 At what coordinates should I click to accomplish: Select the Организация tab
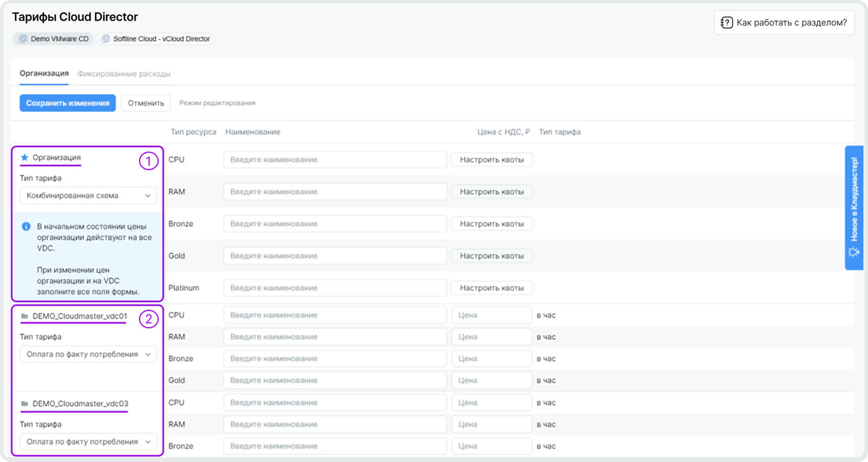point(44,73)
